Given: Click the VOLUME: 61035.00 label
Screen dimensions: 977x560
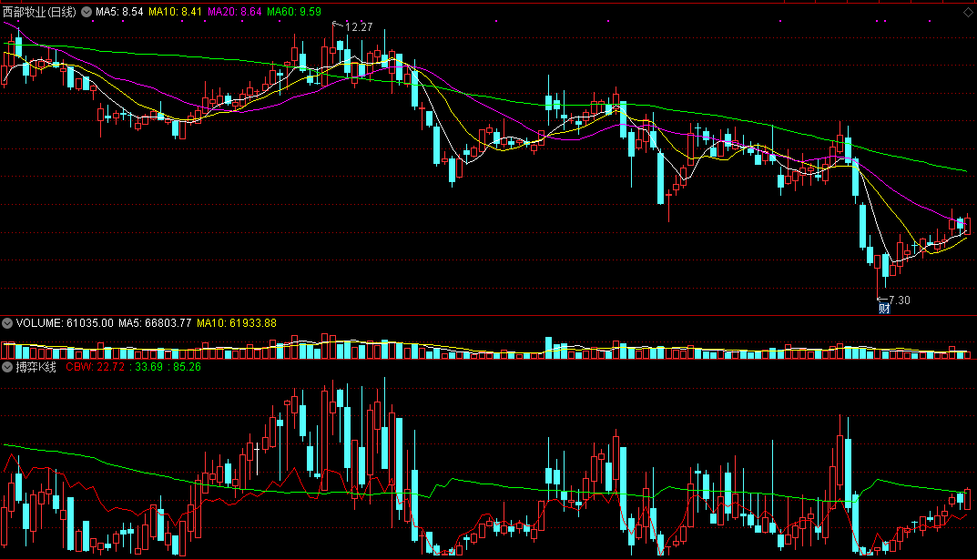Looking at the screenshot, I should (x=65, y=323).
